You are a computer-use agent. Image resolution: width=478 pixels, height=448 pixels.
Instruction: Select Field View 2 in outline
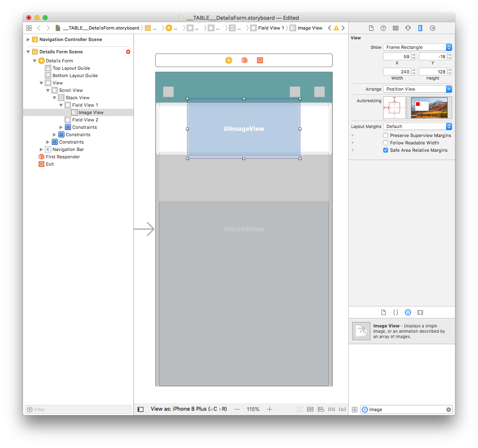tap(85, 120)
